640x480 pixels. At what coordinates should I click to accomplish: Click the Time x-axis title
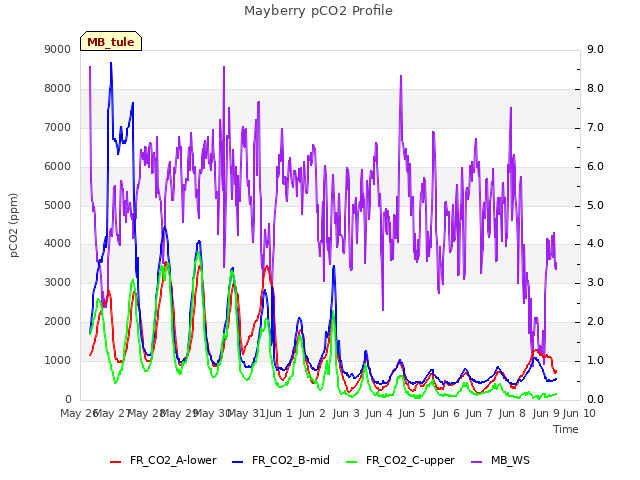pos(566,429)
